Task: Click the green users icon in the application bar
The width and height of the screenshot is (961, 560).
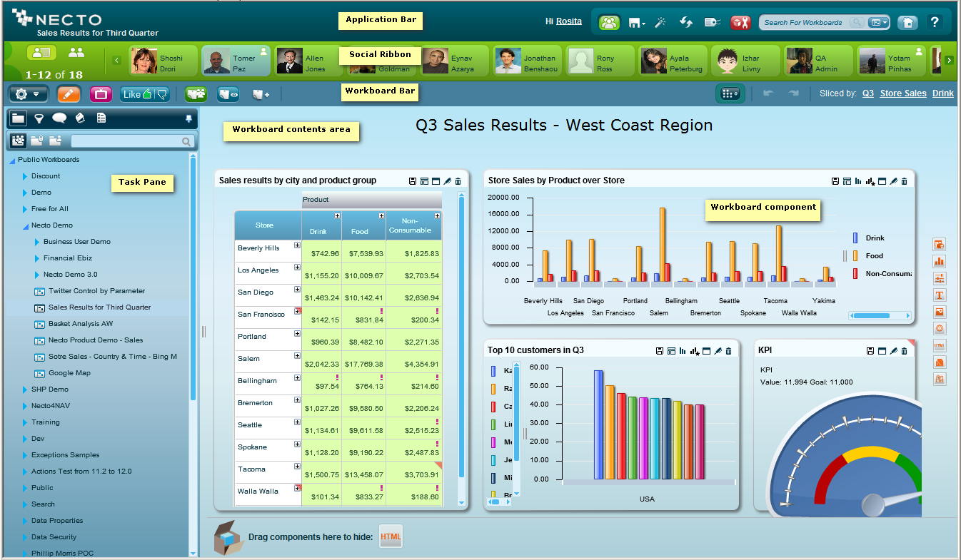Action: pyautogui.click(x=609, y=22)
